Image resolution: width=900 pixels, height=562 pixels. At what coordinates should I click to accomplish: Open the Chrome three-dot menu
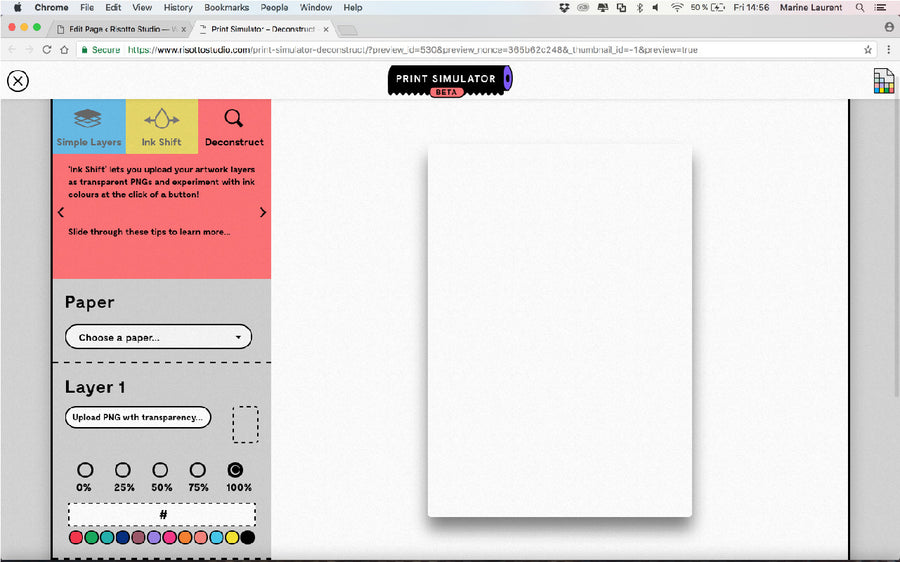coord(889,50)
